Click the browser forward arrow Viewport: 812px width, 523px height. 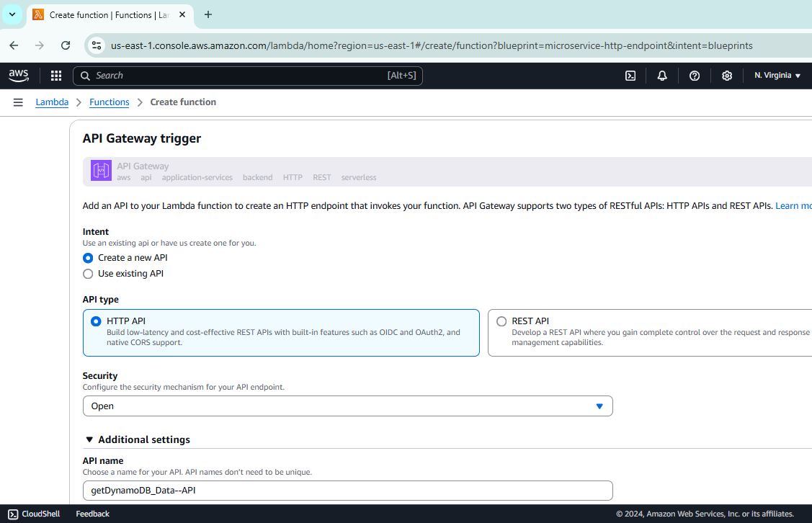[40, 45]
